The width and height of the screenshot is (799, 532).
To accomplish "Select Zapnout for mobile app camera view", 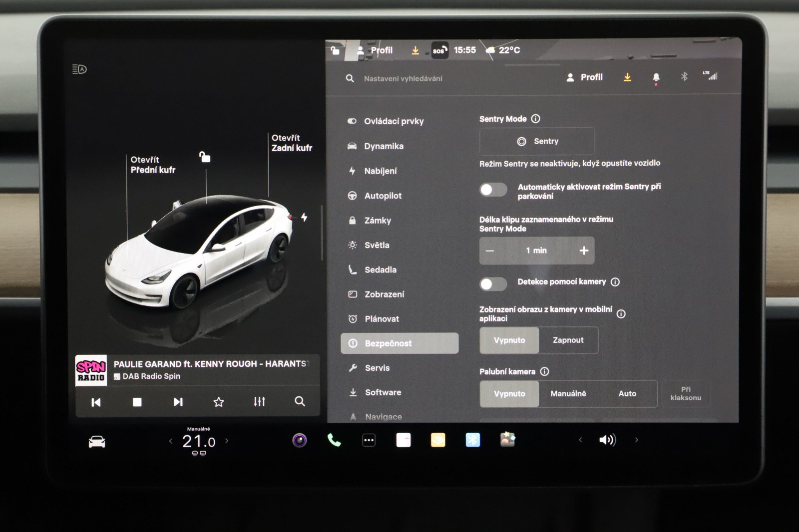I will (x=568, y=340).
